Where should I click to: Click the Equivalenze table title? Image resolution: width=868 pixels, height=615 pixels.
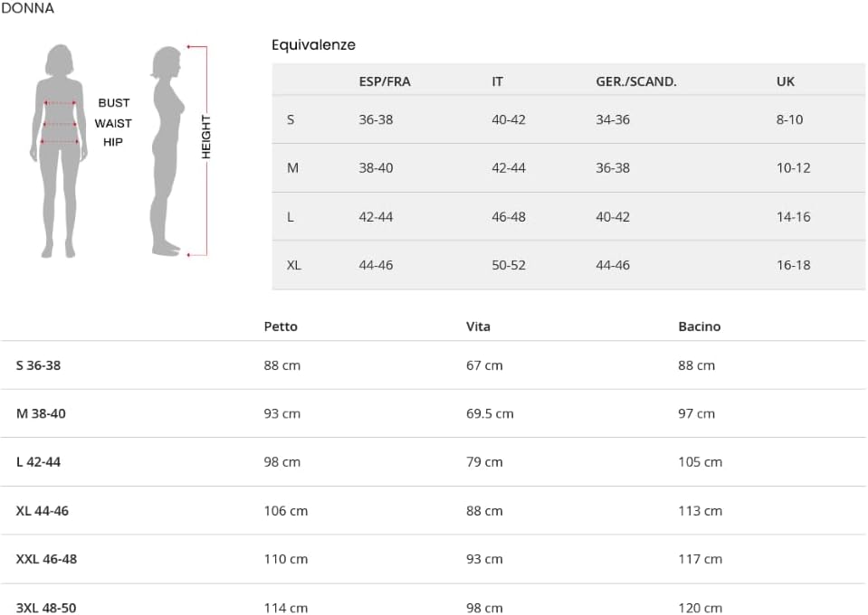313,44
